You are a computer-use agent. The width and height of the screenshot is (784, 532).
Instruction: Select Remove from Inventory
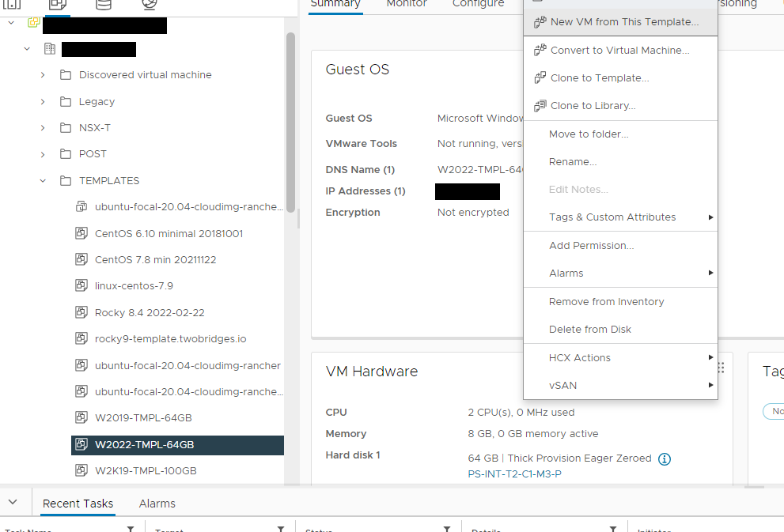620,302
